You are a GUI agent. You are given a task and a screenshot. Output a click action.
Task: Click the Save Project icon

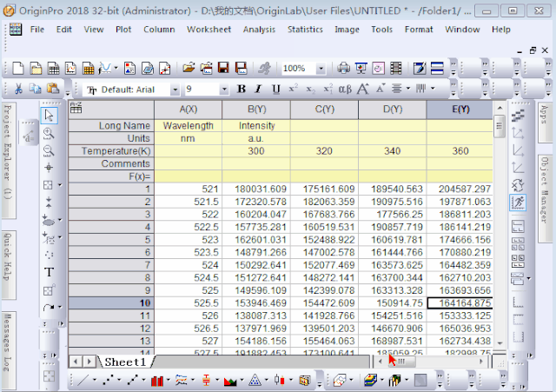[x=223, y=68]
